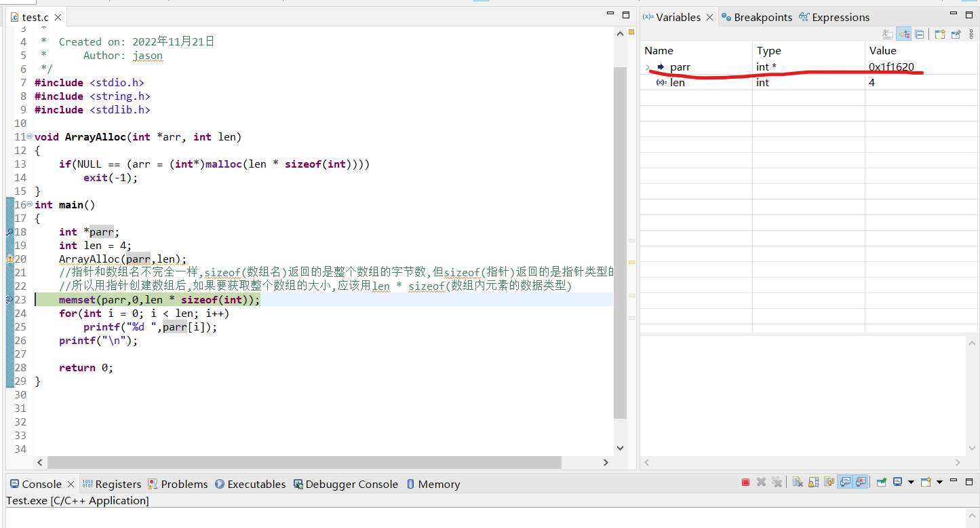
Task: Terminate the running Test.exe from the console
Action: [x=745, y=482]
